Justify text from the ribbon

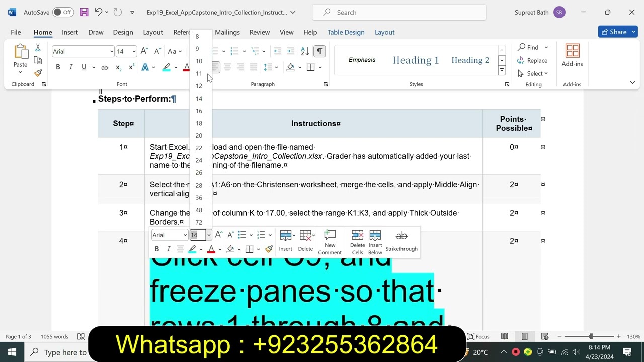(x=254, y=67)
